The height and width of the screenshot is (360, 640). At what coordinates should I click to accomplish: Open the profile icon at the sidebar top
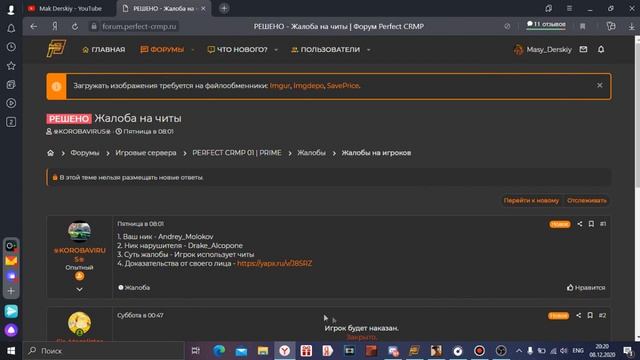(11, 9)
